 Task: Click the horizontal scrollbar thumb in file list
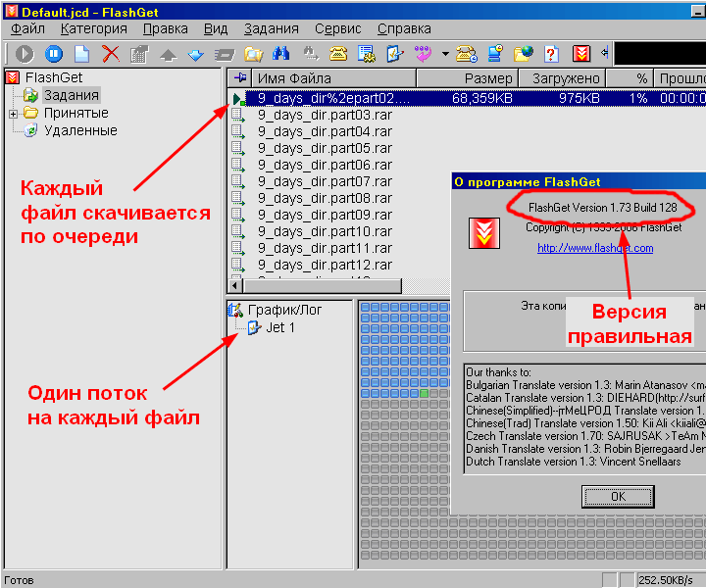click(322, 285)
